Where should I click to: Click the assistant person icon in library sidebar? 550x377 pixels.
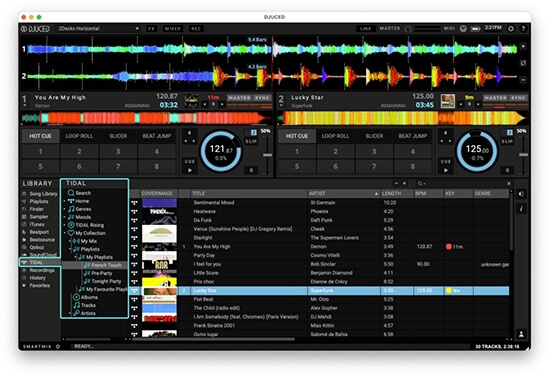(521, 334)
